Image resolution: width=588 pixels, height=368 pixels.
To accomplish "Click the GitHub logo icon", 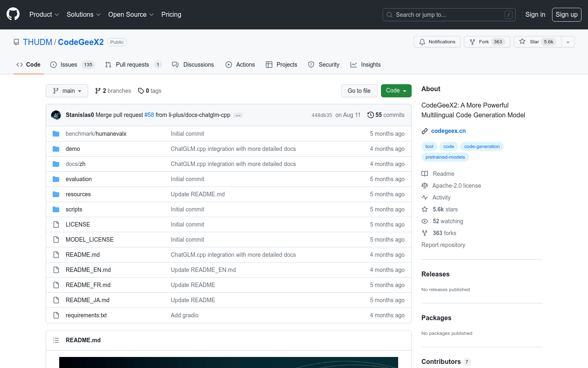I will 13,14.
